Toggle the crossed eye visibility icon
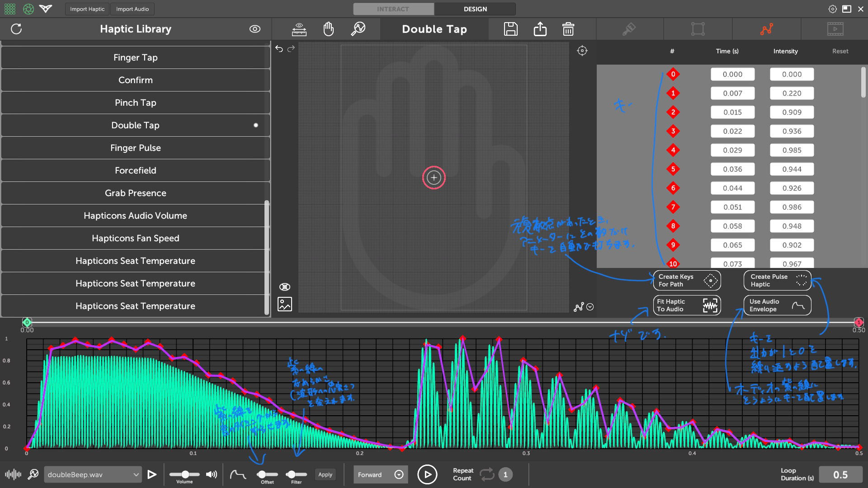Viewport: 868px width, 488px height. (285, 287)
